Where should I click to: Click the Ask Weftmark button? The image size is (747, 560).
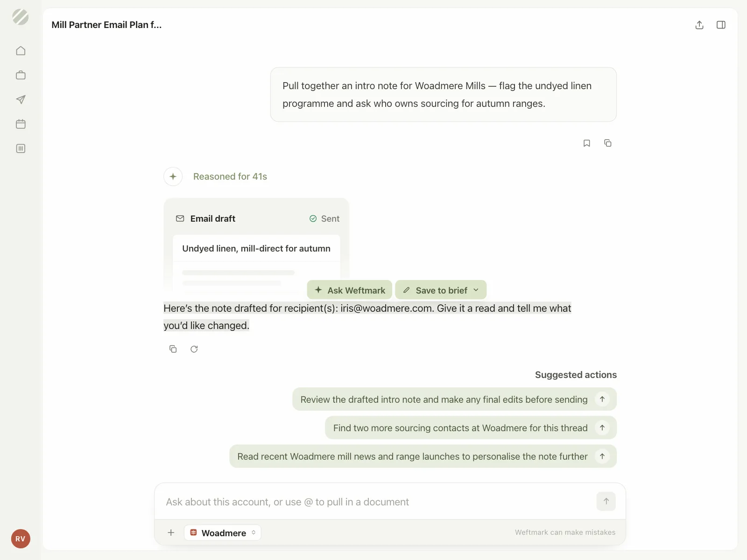click(350, 290)
